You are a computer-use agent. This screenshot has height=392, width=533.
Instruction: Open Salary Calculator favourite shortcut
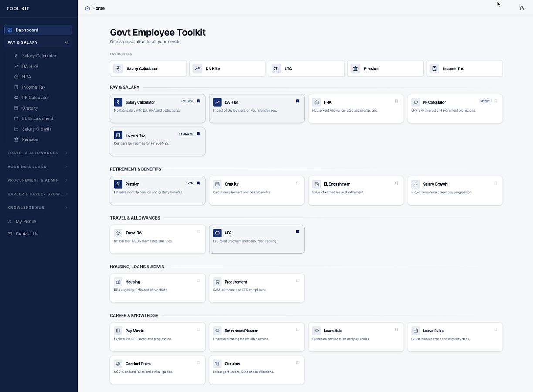(x=148, y=68)
